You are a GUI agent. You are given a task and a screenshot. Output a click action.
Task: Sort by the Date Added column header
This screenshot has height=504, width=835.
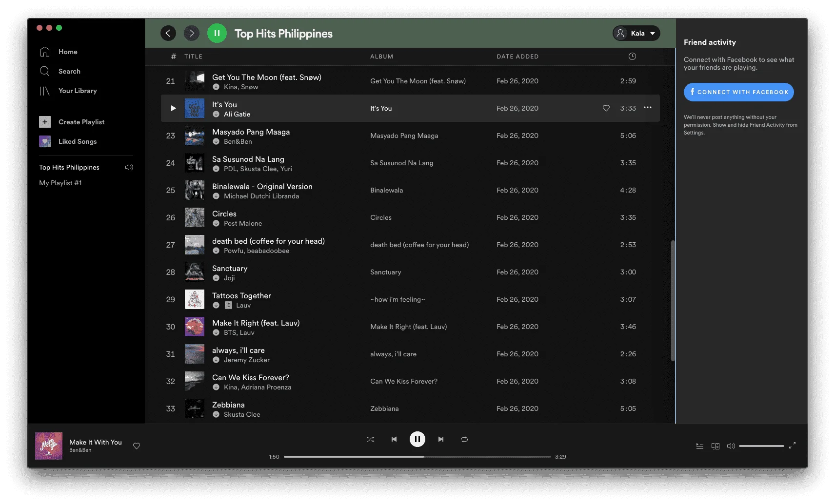517,57
